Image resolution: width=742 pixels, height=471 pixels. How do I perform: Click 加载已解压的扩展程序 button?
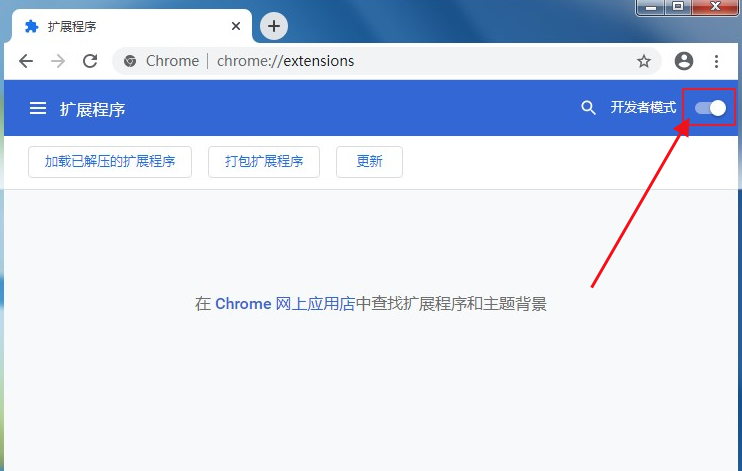pos(110,162)
